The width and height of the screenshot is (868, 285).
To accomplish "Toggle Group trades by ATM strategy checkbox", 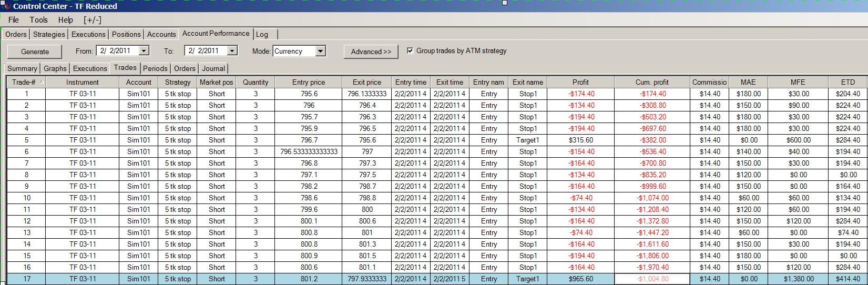I will (410, 51).
